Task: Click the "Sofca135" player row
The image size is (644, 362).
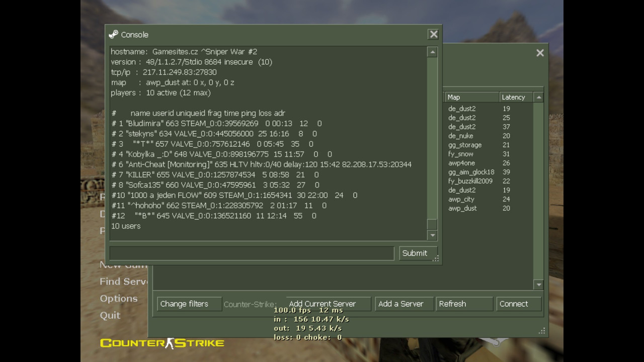Action: click(215, 185)
